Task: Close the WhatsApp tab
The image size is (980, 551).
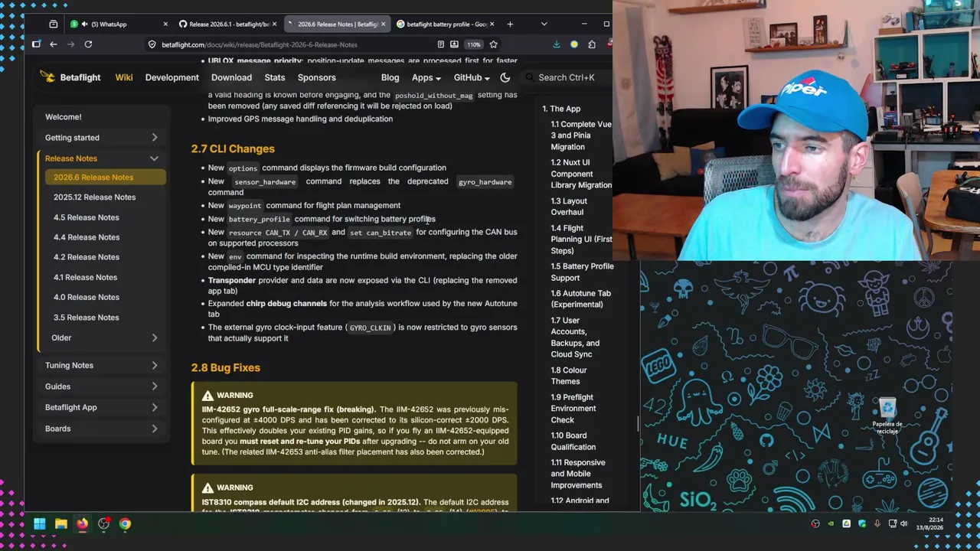Action: [165, 24]
